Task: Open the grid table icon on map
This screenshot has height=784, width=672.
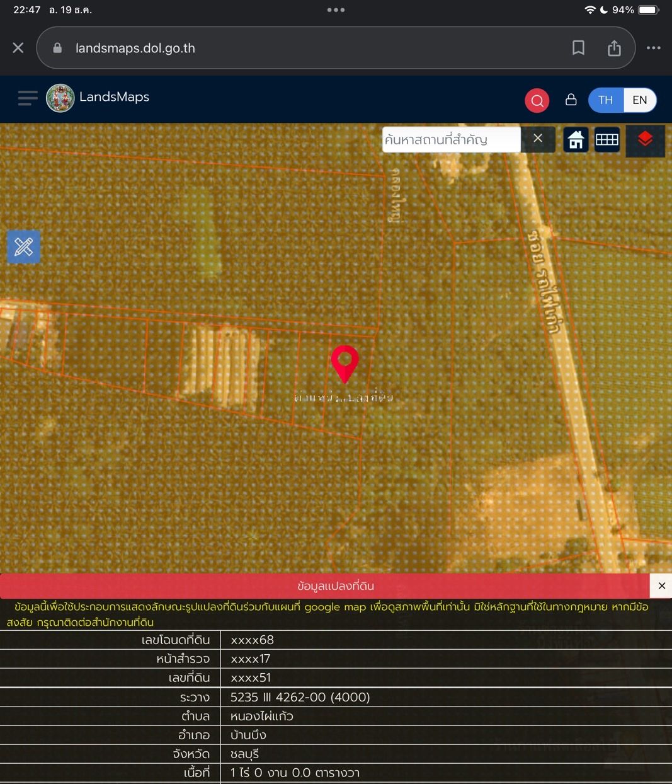Action: click(607, 139)
